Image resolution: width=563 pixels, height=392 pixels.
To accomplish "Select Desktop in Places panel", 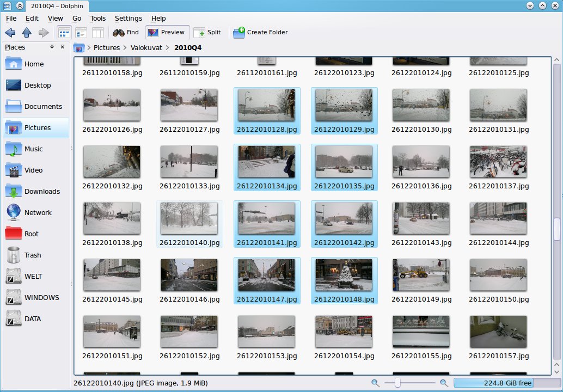I will 36,85.
